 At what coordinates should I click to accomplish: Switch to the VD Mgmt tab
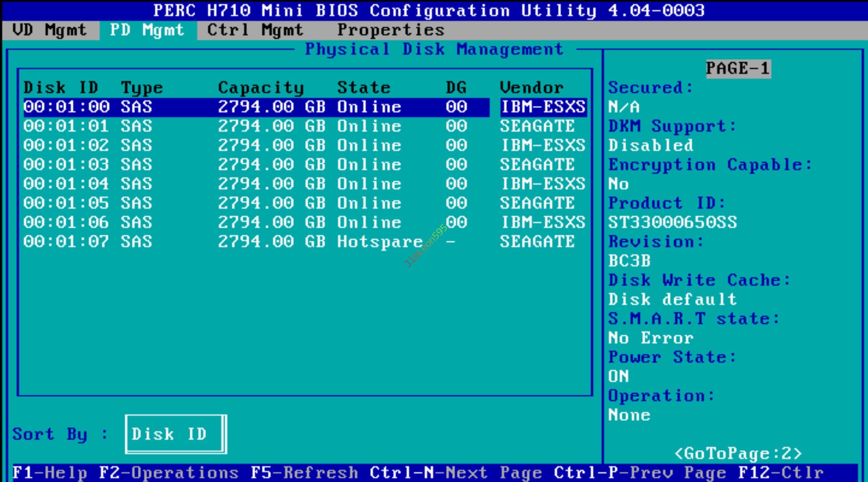(50, 30)
